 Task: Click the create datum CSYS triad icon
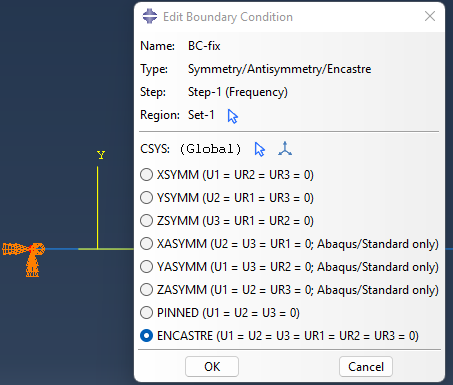[285, 149]
